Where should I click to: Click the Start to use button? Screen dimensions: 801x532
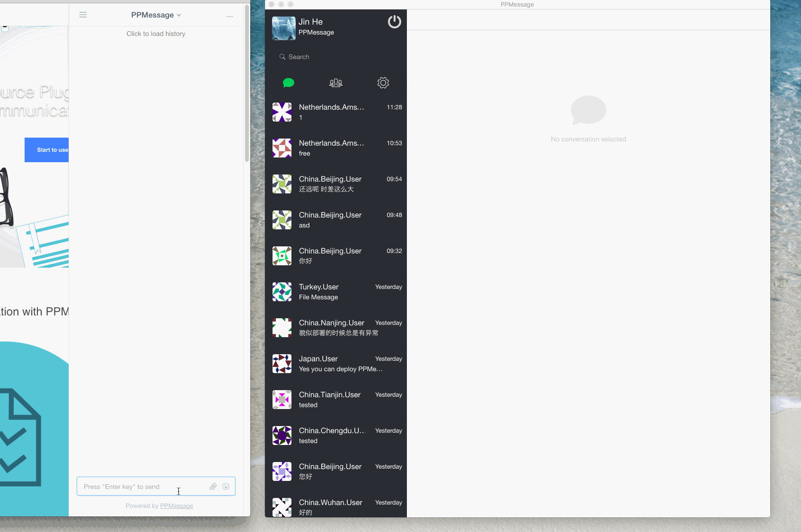[x=47, y=150]
